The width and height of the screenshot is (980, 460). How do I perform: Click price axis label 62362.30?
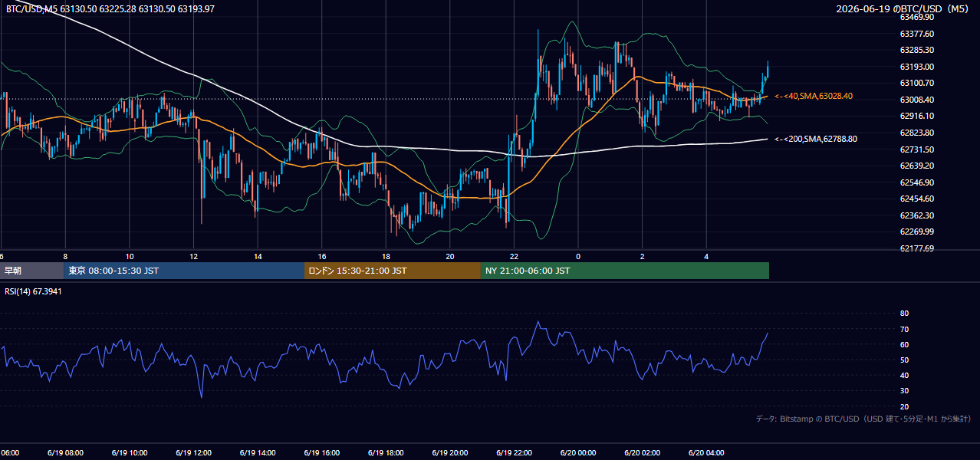pos(916,215)
